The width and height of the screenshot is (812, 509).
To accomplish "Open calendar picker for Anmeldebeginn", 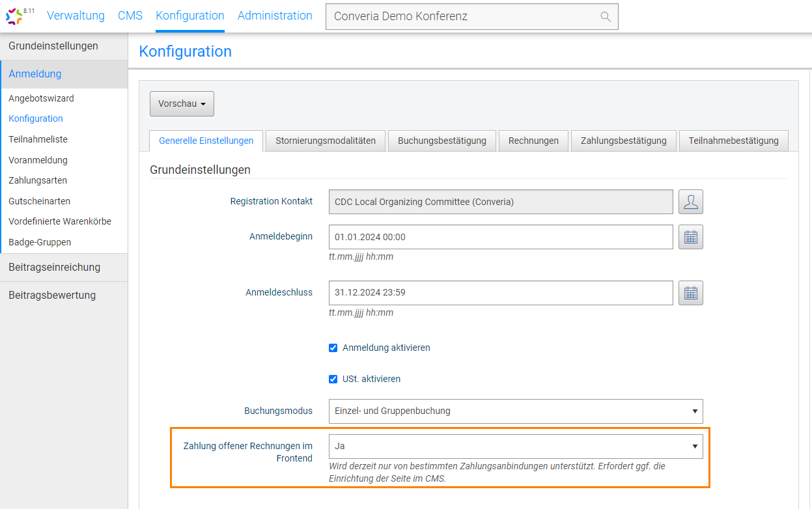I will coord(691,237).
